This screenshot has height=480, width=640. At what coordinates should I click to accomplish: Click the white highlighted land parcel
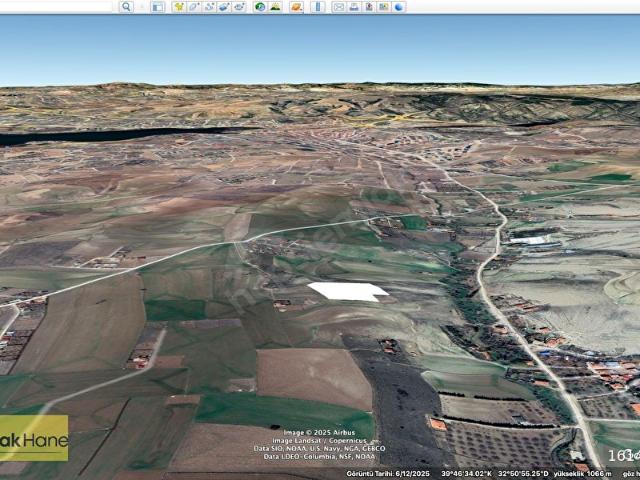point(347,291)
